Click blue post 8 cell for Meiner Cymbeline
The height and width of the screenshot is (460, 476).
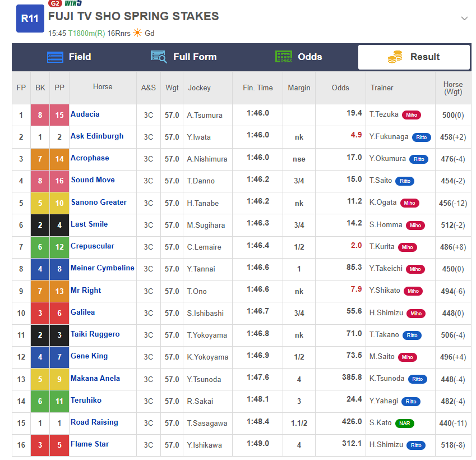click(x=59, y=269)
